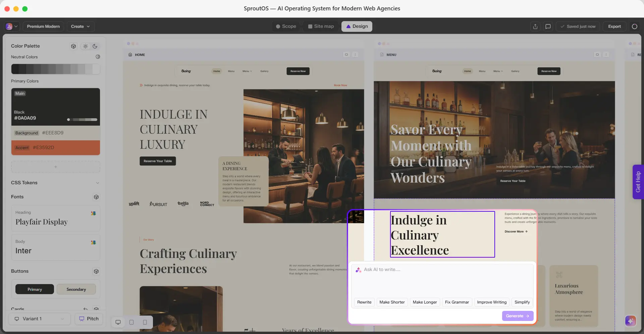Open the Get Help side tab
The image size is (644, 334).
tap(638, 182)
